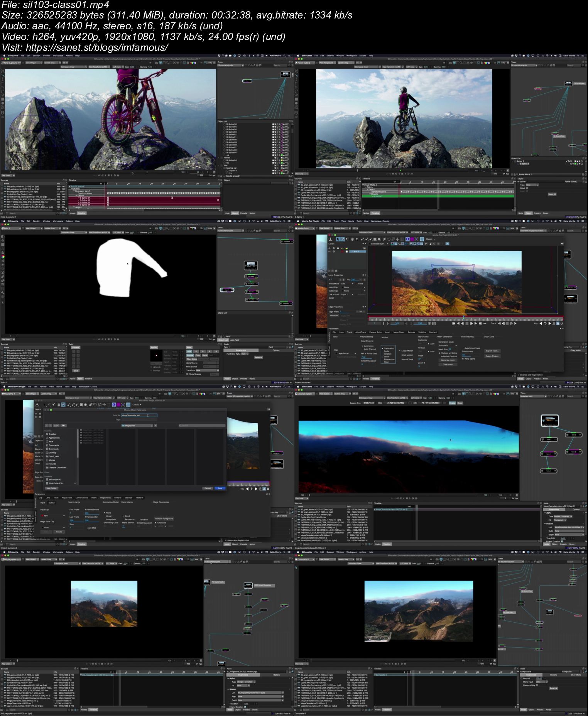Open Applications in save dialog sidebar

(x=52, y=438)
